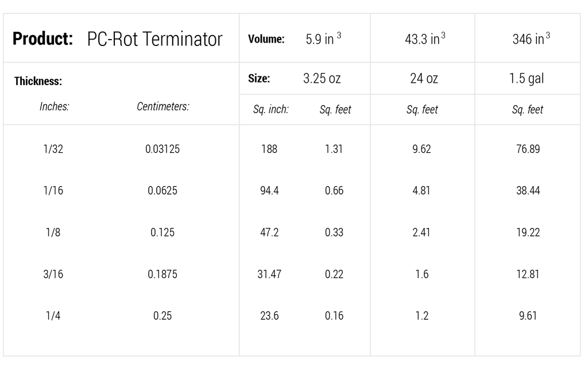Click the 188 square inch value
This screenshot has width=588, height=367.
click(269, 149)
